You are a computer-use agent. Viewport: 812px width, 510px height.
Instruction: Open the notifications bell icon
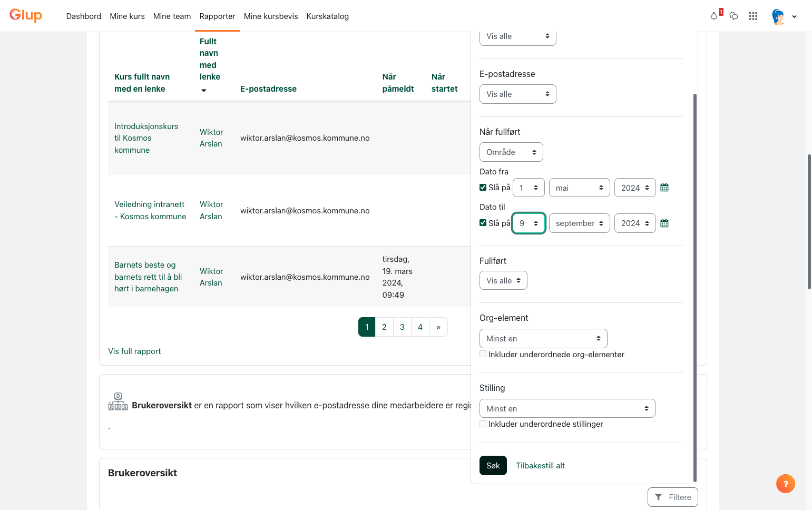click(x=714, y=16)
